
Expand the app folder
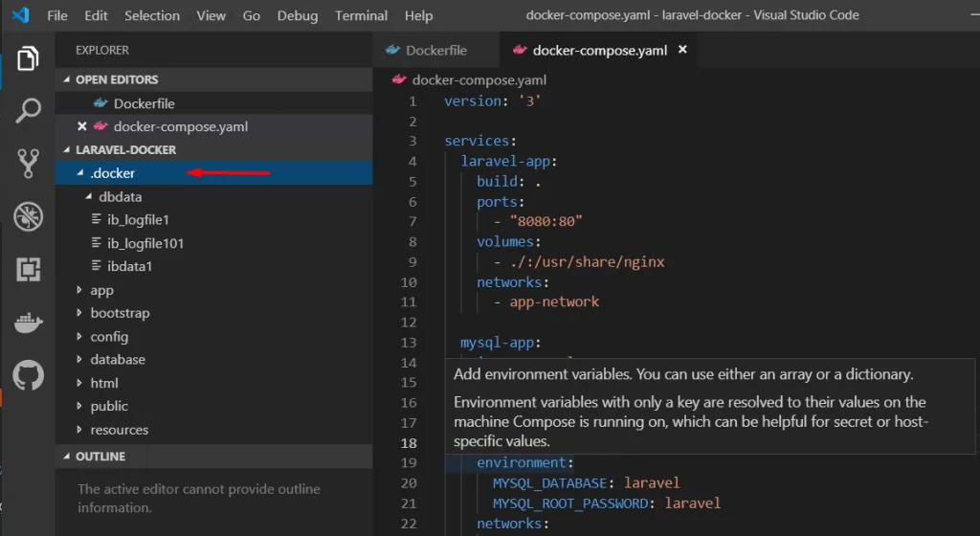tap(78, 290)
